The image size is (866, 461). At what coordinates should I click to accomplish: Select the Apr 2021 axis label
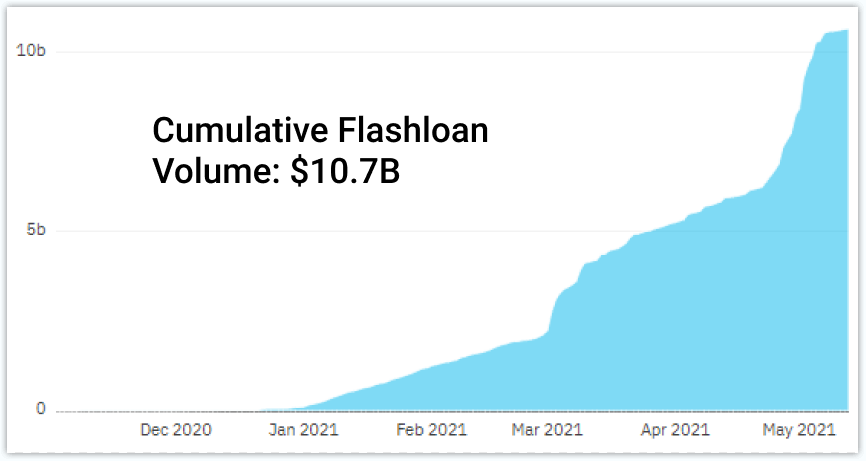pos(675,430)
